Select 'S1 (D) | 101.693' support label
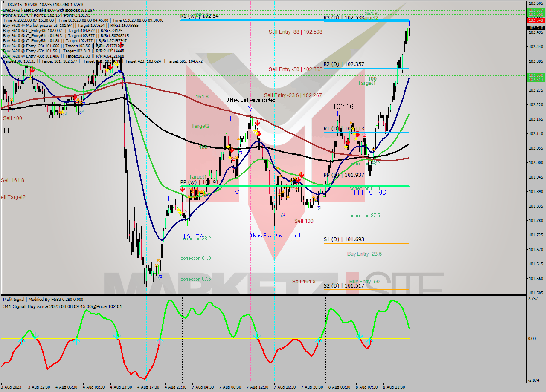Viewport: 546px width, 392px height. coord(344,239)
